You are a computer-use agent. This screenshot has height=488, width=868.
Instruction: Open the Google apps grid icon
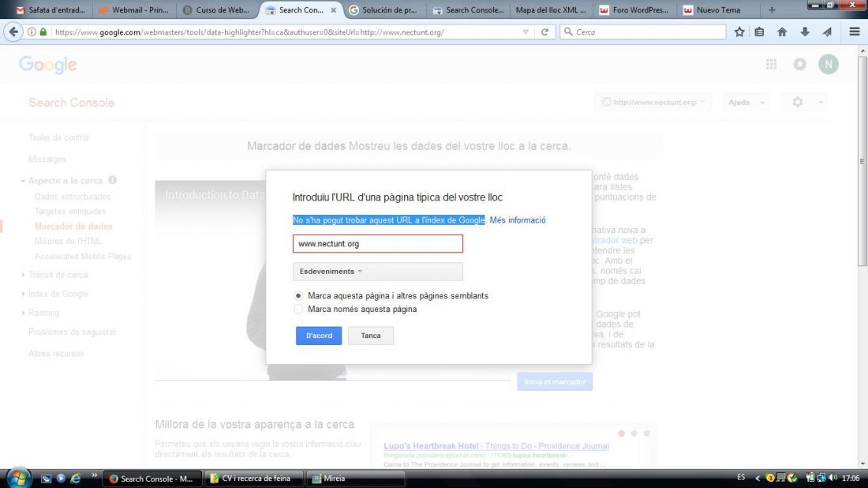[771, 64]
